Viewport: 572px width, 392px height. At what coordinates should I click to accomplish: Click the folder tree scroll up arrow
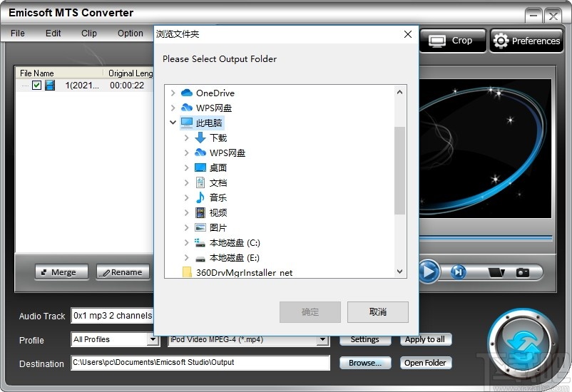tap(400, 92)
